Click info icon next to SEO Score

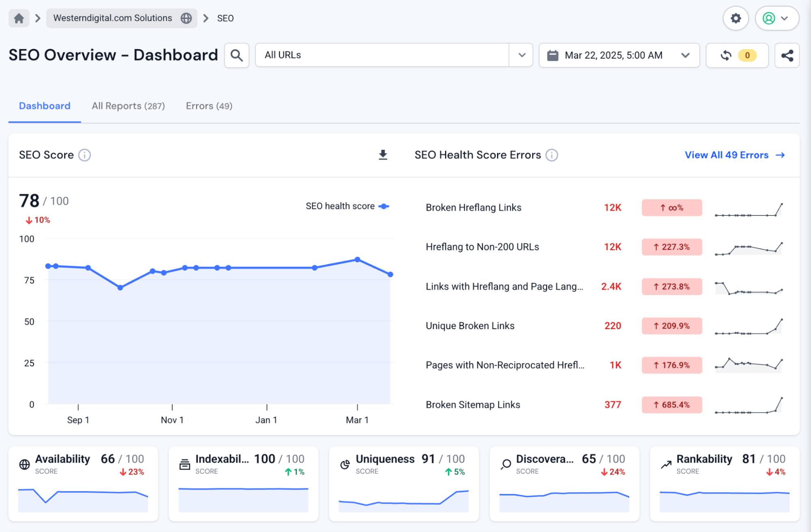pyautogui.click(x=84, y=155)
